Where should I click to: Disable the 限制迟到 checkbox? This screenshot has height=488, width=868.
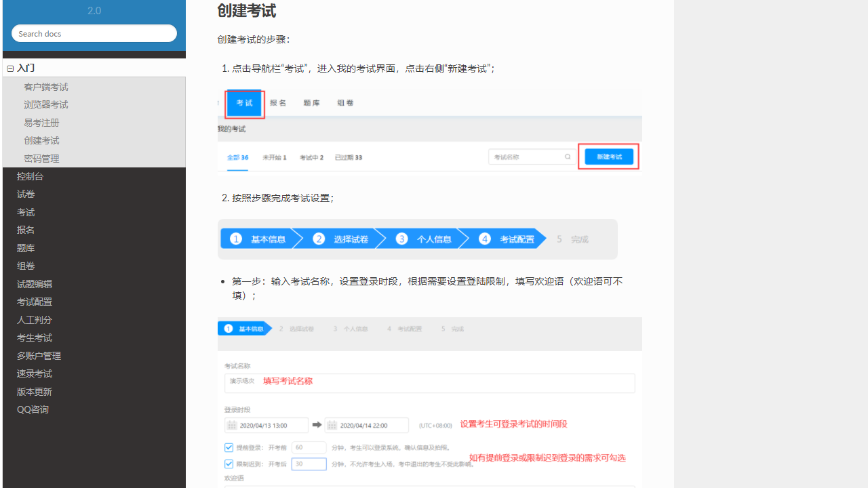[x=229, y=464]
